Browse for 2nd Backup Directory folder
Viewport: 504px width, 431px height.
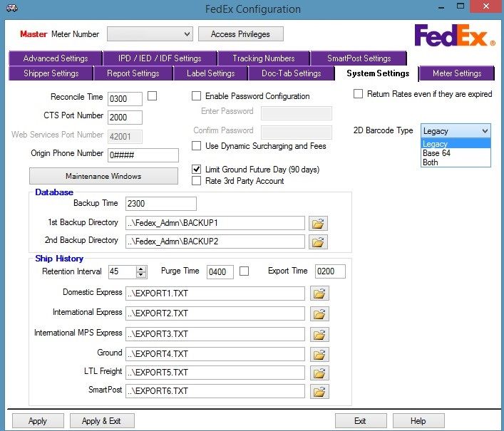(318, 242)
